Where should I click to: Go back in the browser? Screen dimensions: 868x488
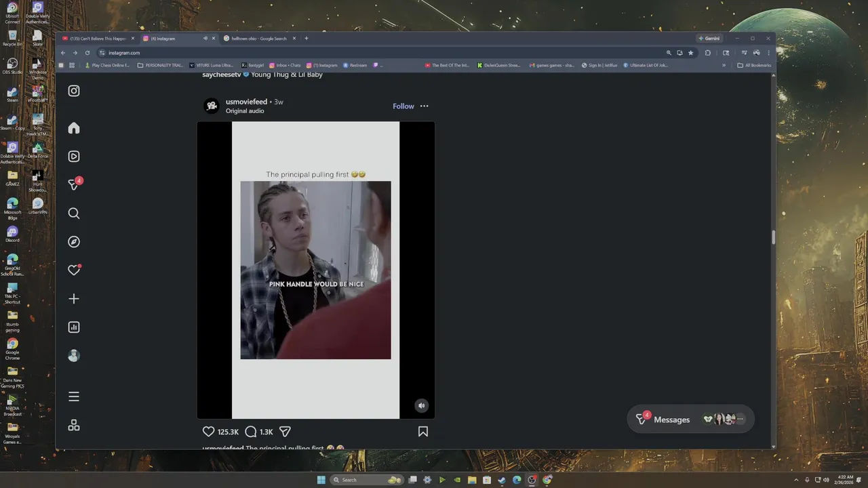63,53
